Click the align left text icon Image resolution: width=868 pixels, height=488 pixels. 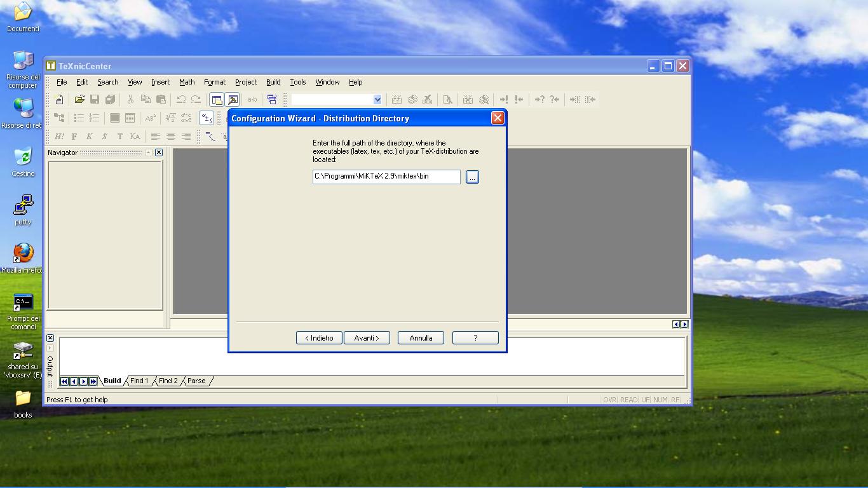point(156,136)
